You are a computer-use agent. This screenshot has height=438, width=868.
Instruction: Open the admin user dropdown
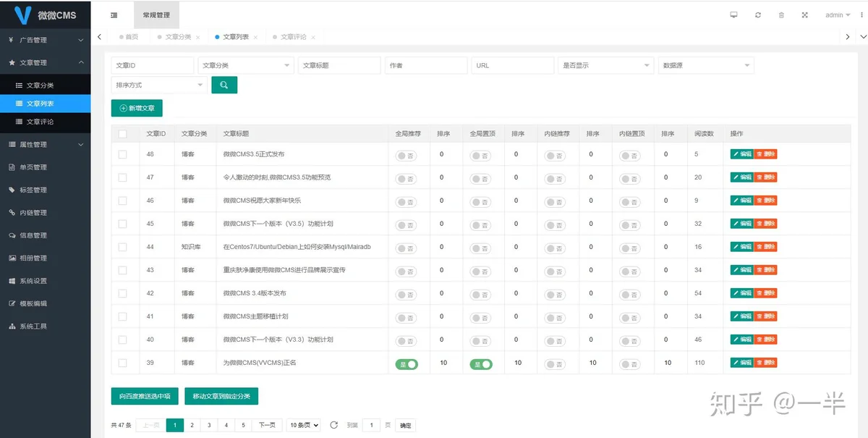[838, 14]
